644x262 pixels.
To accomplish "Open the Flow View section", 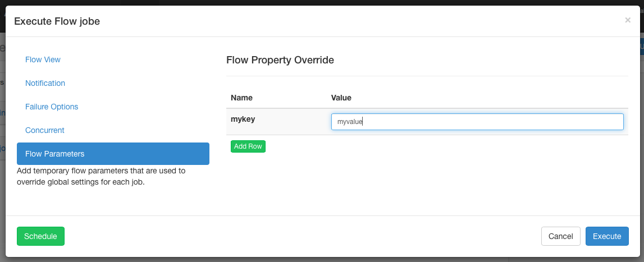I will 43,59.
